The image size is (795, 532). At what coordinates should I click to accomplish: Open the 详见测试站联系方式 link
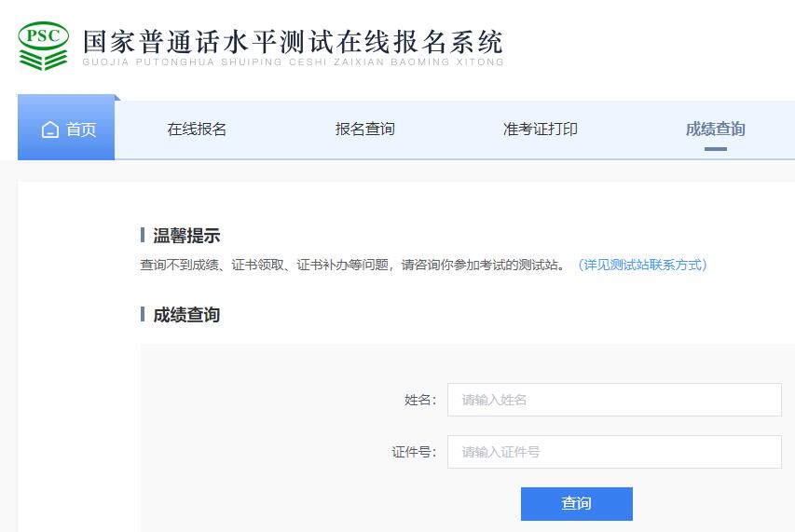click(642, 265)
